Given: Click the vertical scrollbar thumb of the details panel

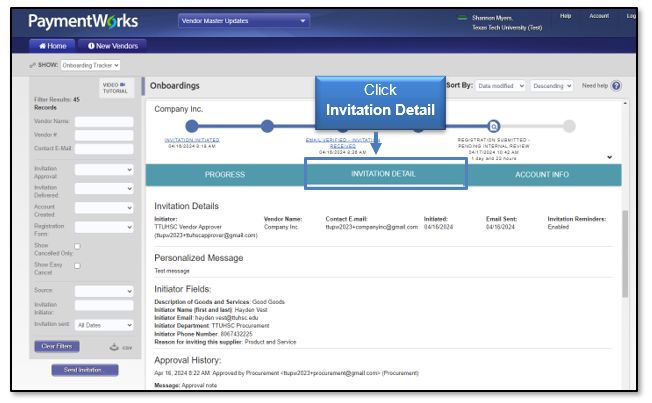Looking at the screenshot, I should pos(625,254).
